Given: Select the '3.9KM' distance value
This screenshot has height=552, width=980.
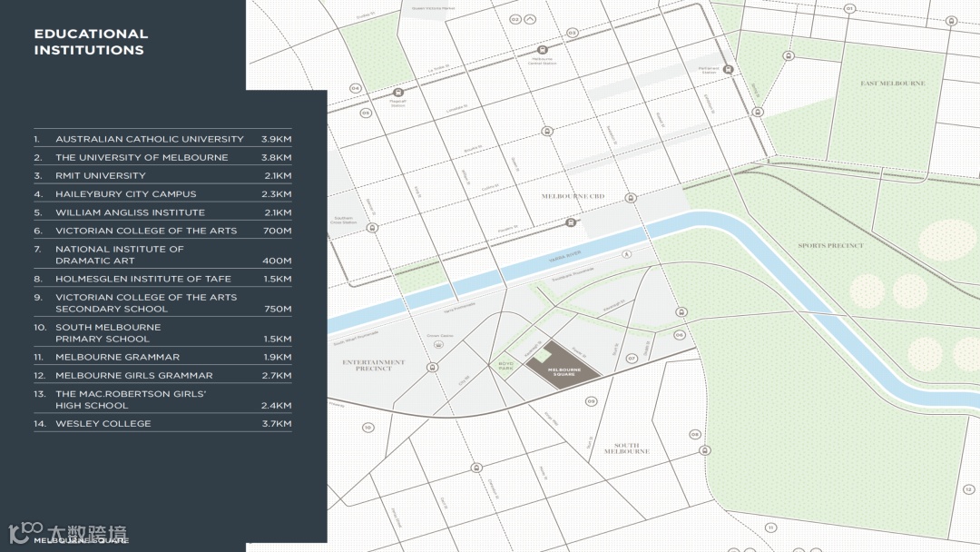Looking at the screenshot, I should (x=276, y=139).
